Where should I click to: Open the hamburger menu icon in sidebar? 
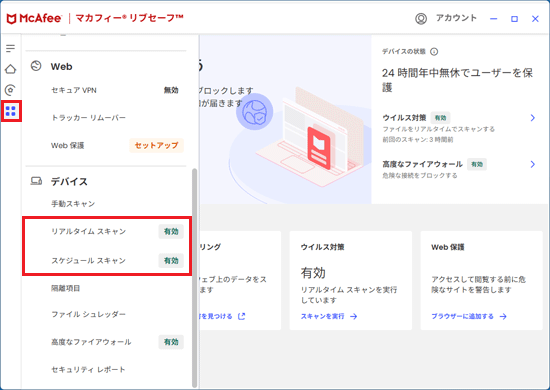tap(11, 48)
